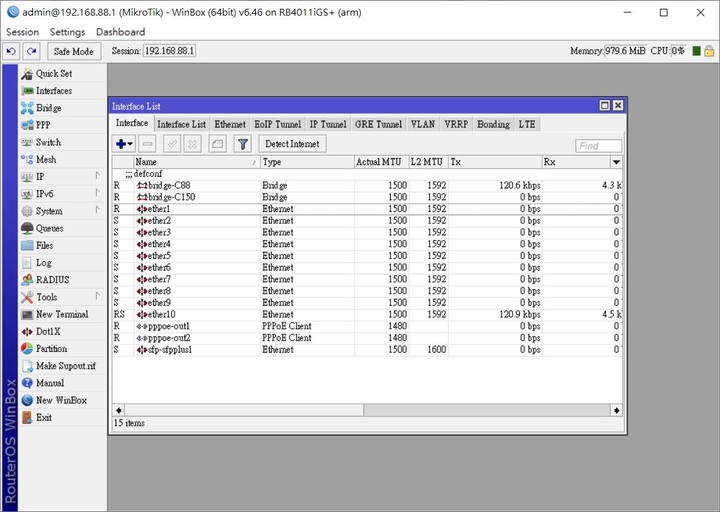
Task: Open the Session menu
Action: [22, 32]
